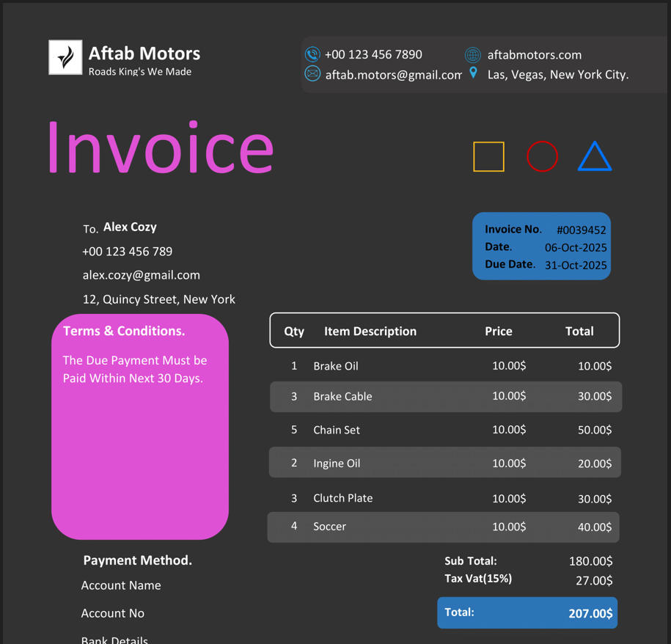Click the alex.cozy@gmail.com customer email
Screen dimensions: 671x644
click(x=141, y=275)
